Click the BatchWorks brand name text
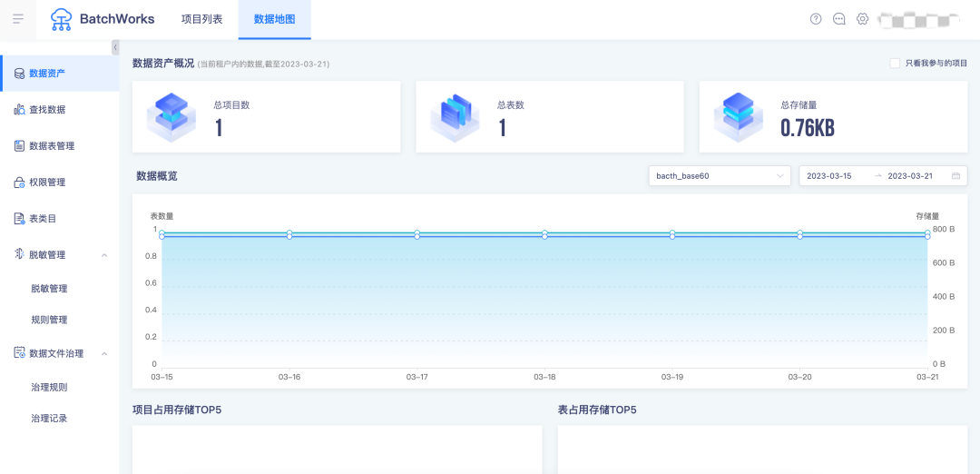The height and width of the screenshot is (474, 980). click(117, 19)
